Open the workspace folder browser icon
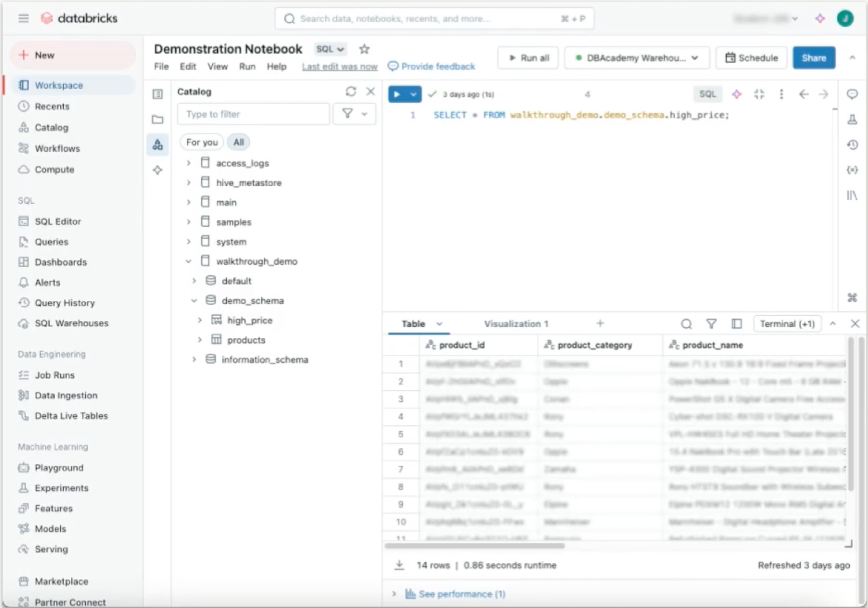This screenshot has width=868, height=608. [x=158, y=119]
